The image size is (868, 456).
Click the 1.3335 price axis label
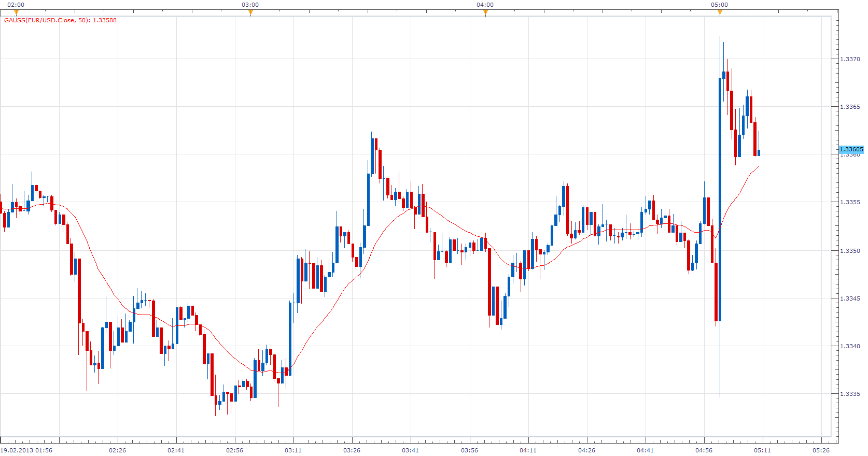coord(850,394)
